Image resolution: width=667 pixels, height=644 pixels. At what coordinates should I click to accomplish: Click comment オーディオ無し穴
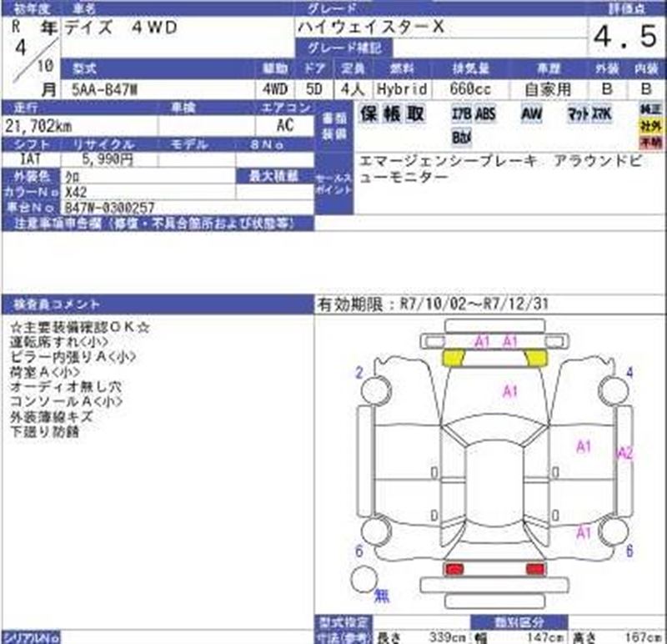click(66, 386)
